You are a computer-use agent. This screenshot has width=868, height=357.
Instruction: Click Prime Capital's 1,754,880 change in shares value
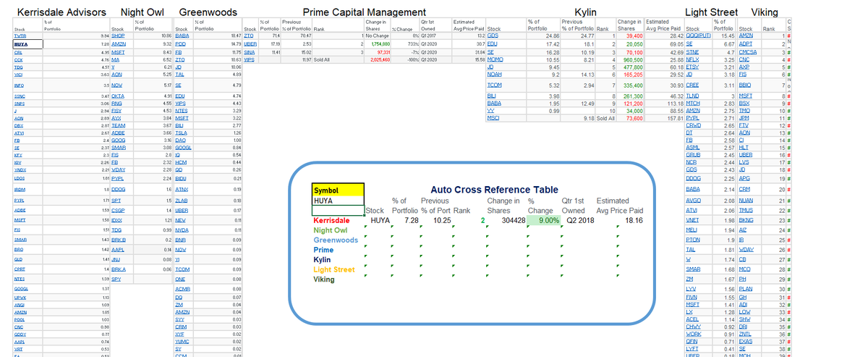point(380,44)
